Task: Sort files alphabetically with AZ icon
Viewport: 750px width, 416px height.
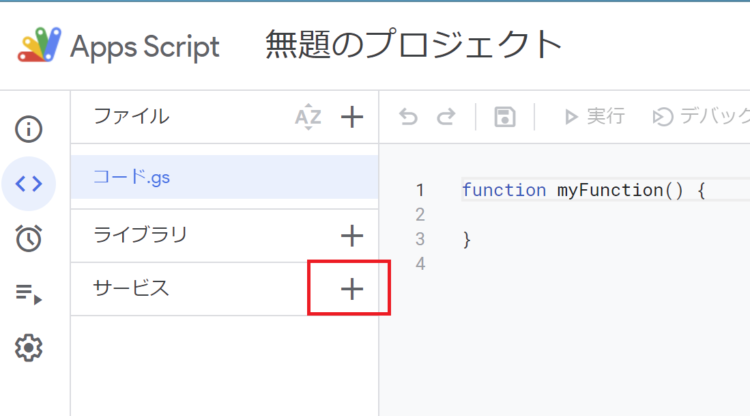Action: pyautogui.click(x=308, y=117)
